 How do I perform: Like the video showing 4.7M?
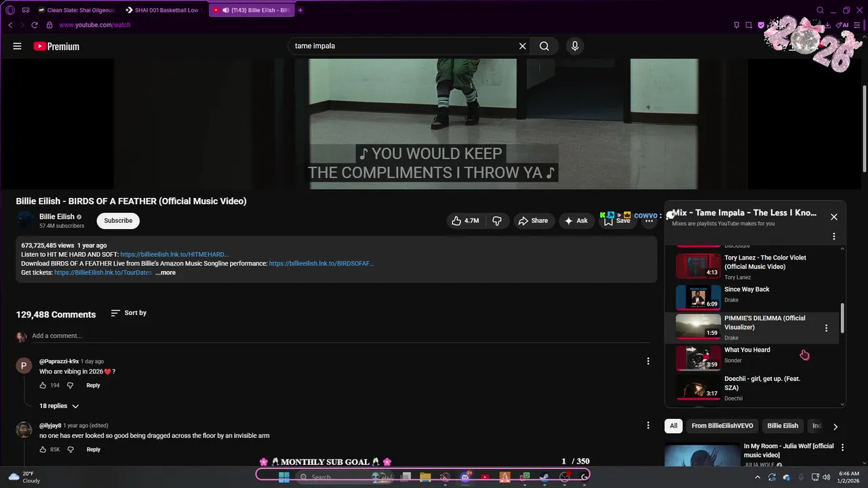[465, 221]
